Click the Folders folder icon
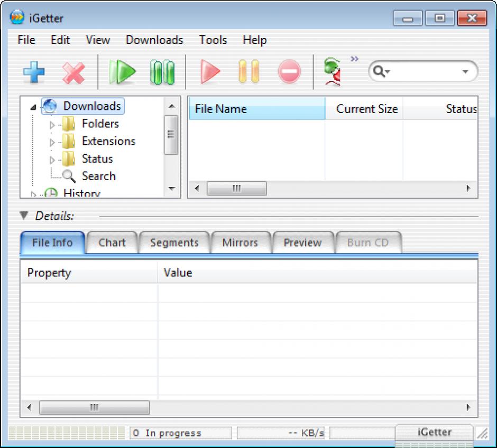Viewport: 497px width, 448px height. click(x=68, y=124)
